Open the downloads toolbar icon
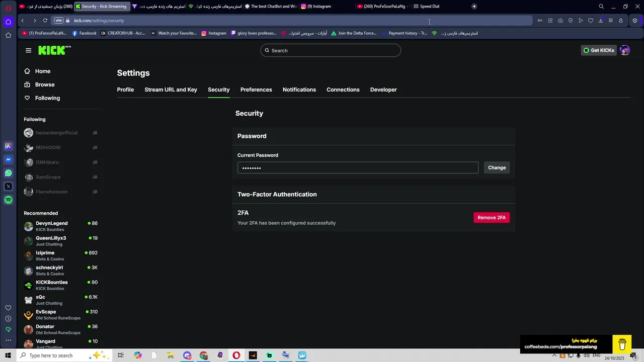644x362 pixels. [601, 21]
